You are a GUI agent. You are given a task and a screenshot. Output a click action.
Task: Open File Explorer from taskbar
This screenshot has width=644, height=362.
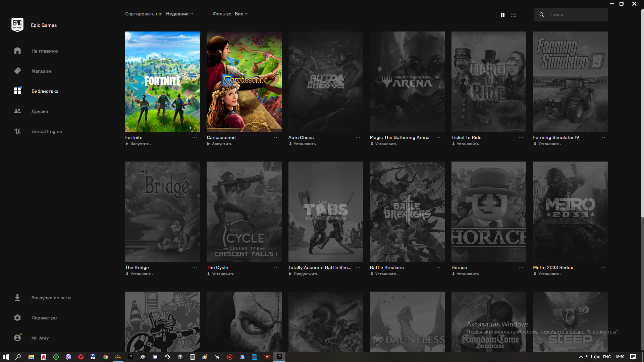[31, 357]
